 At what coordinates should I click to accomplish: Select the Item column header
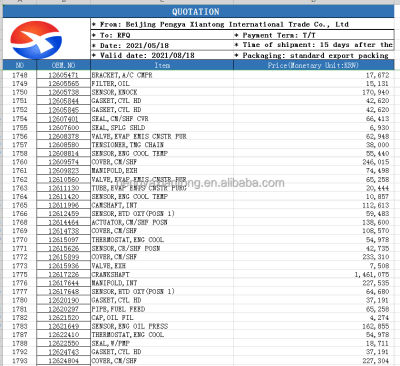coord(162,65)
